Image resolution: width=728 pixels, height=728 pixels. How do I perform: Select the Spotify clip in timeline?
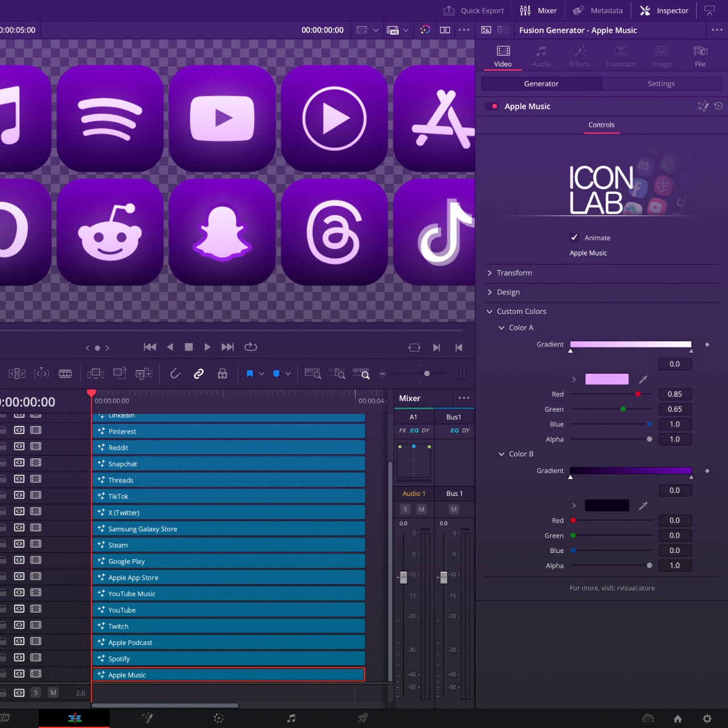229,659
